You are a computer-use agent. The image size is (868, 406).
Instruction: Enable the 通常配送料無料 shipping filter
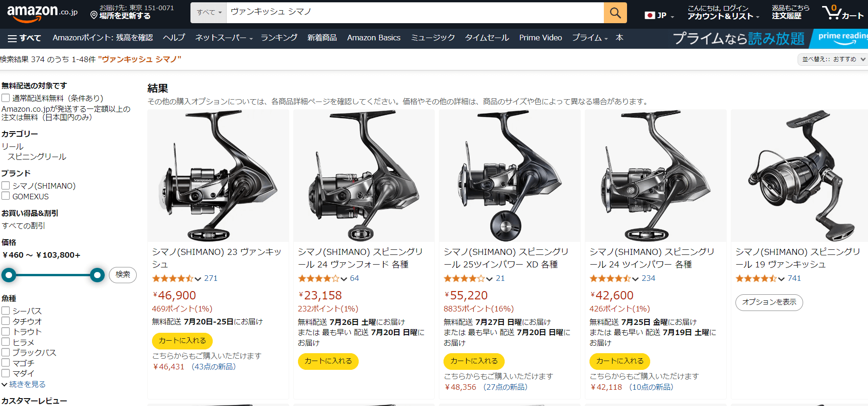(x=6, y=98)
